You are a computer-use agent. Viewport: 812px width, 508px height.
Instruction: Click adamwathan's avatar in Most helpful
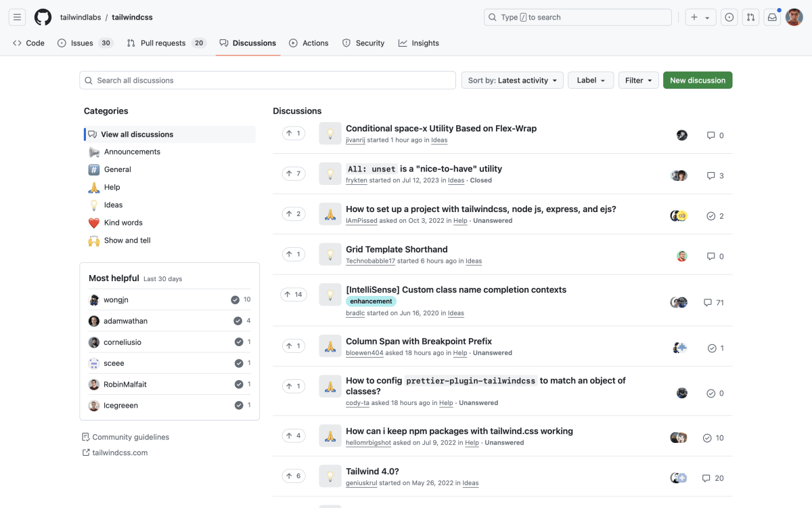(94, 321)
